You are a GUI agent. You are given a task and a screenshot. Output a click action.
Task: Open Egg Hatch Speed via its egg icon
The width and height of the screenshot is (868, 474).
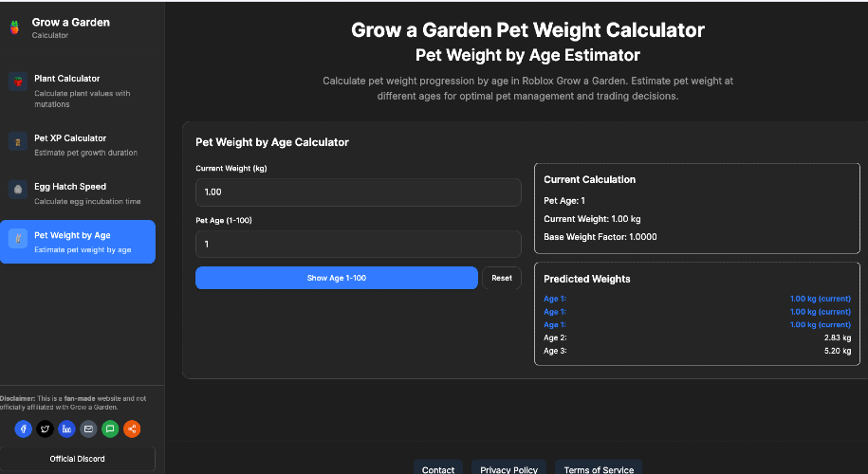(x=18, y=190)
